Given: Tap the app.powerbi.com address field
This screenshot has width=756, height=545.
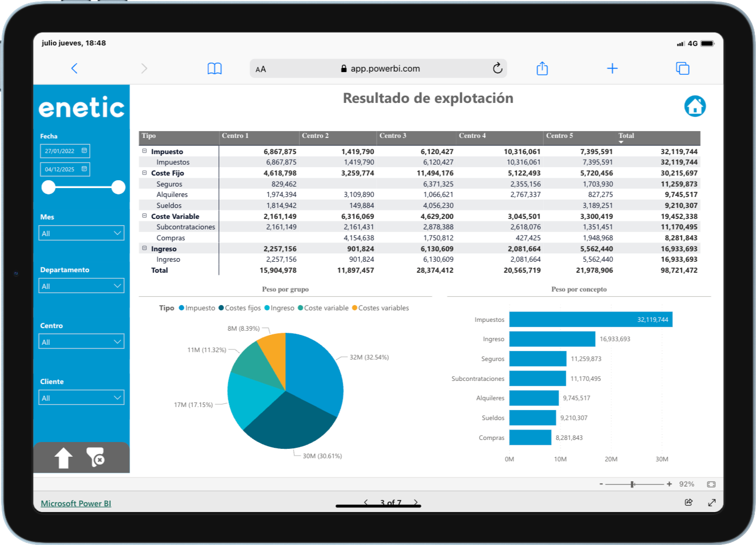Looking at the screenshot, I should tap(378, 68).
